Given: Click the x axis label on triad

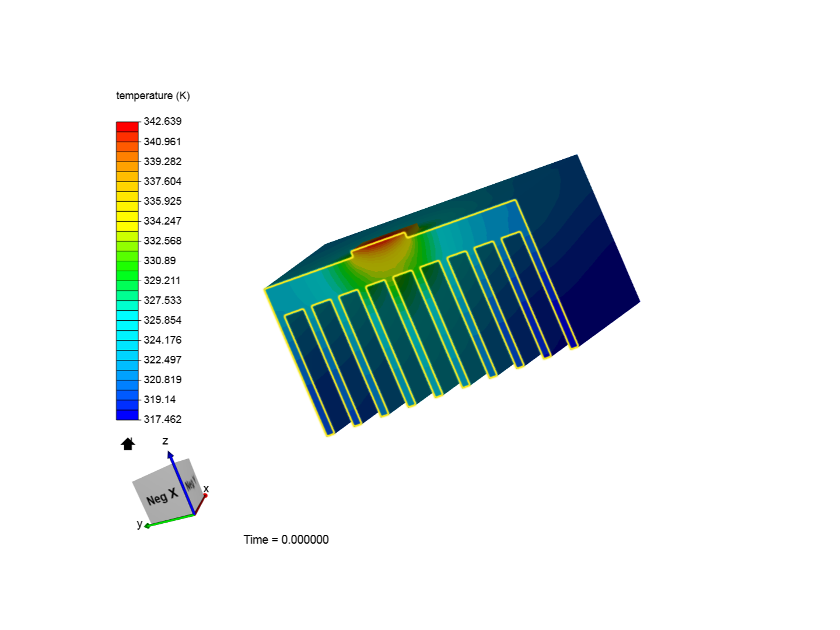Looking at the screenshot, I should pyautogui.click(x=206, y=489).
